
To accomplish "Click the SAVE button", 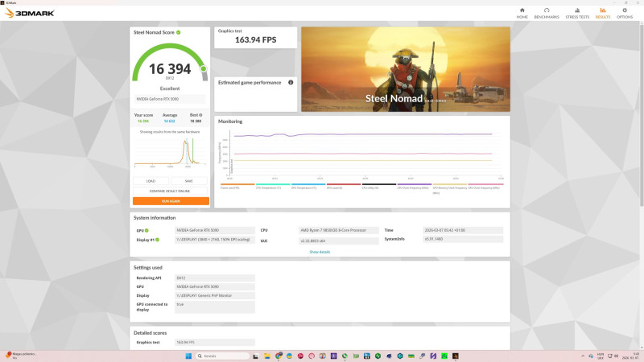I will click(189, 181).
